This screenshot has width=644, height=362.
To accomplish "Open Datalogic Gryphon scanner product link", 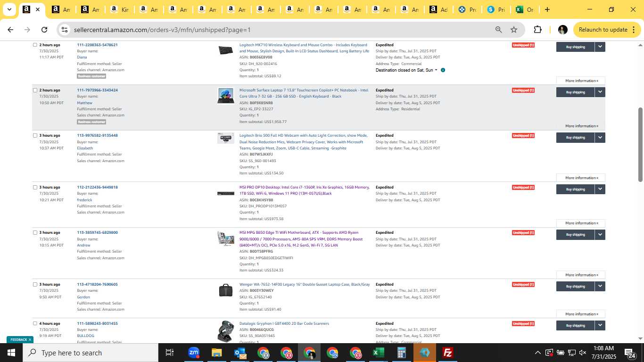I will [284, 323].
